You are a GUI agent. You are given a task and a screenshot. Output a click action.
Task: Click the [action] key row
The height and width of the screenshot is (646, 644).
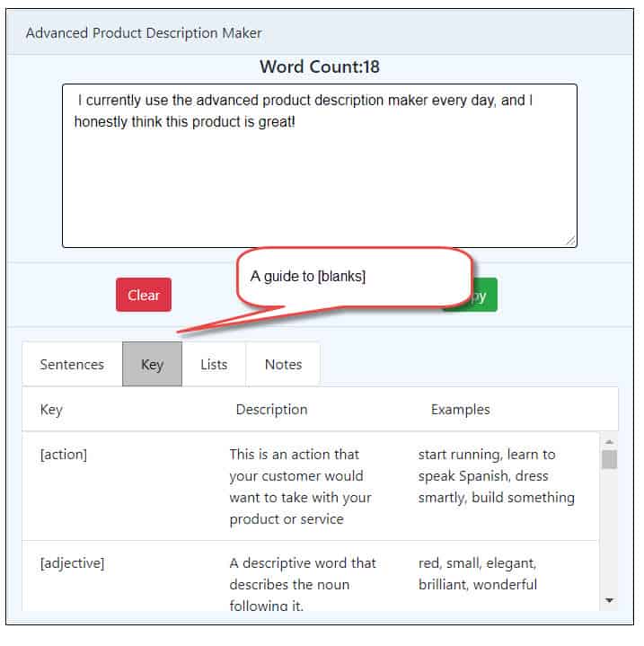(x=310, y=486)
